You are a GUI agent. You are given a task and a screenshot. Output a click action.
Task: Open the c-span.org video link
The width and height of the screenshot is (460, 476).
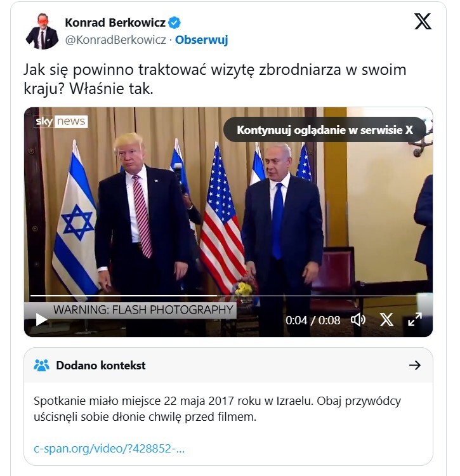click(x=109, y=448)
